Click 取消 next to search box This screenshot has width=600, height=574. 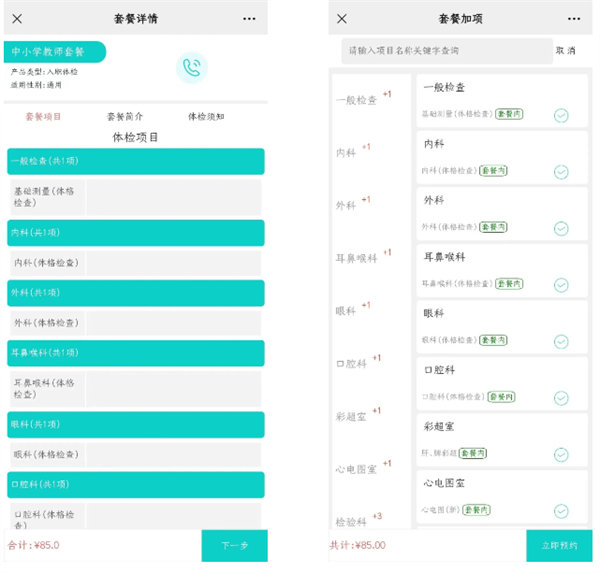[565, 50]
